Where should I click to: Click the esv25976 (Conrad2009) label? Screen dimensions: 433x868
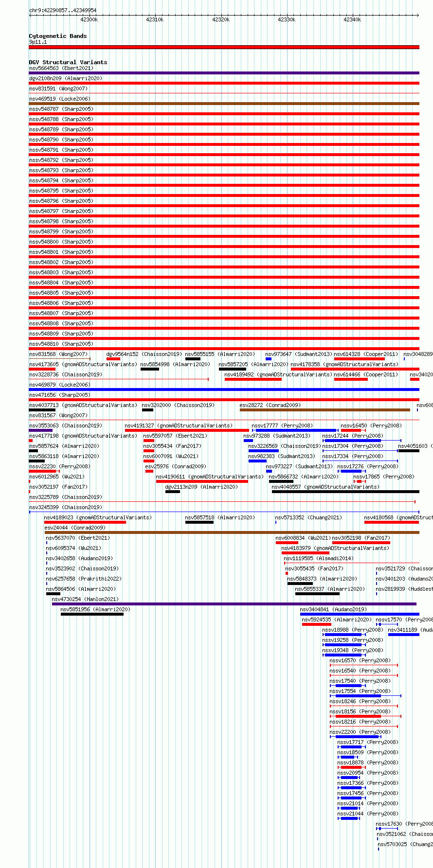176,466
